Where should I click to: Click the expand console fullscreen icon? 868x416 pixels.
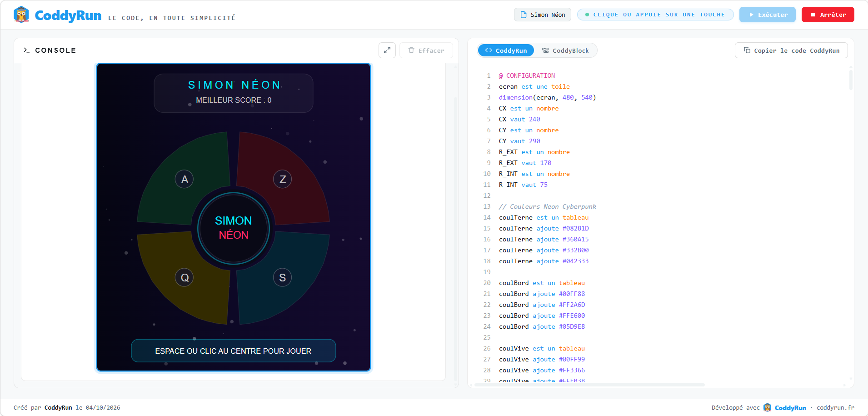[x=387, y=50]
